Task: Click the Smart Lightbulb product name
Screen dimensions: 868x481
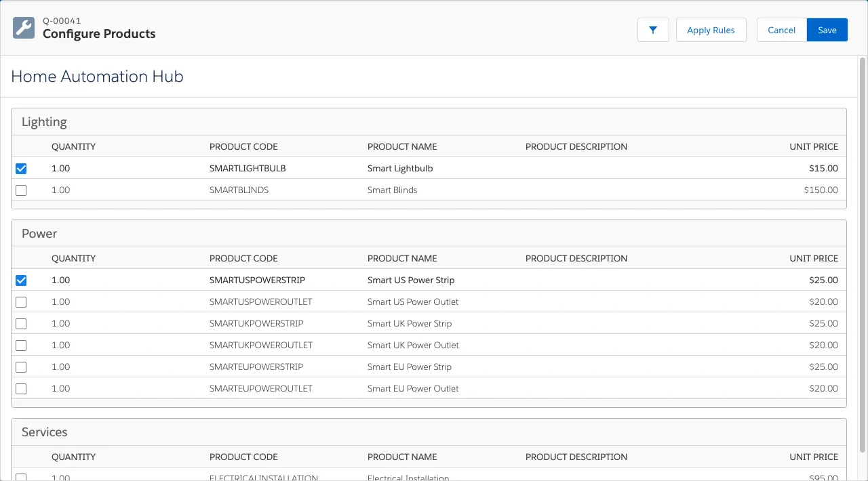Action: coord(400,168)
